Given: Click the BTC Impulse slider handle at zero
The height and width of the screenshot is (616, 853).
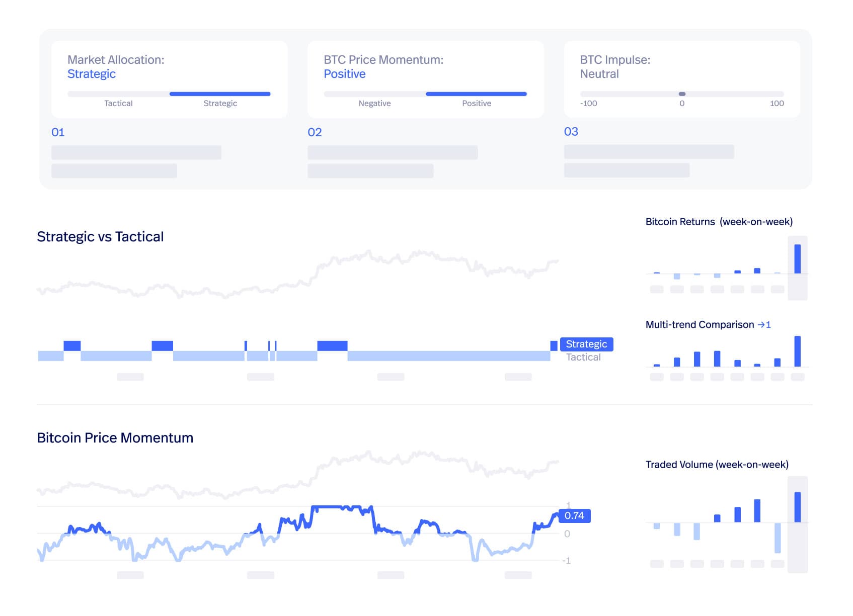Looking at the screenshot, I should pyautogui.click(x=682, y=94).
